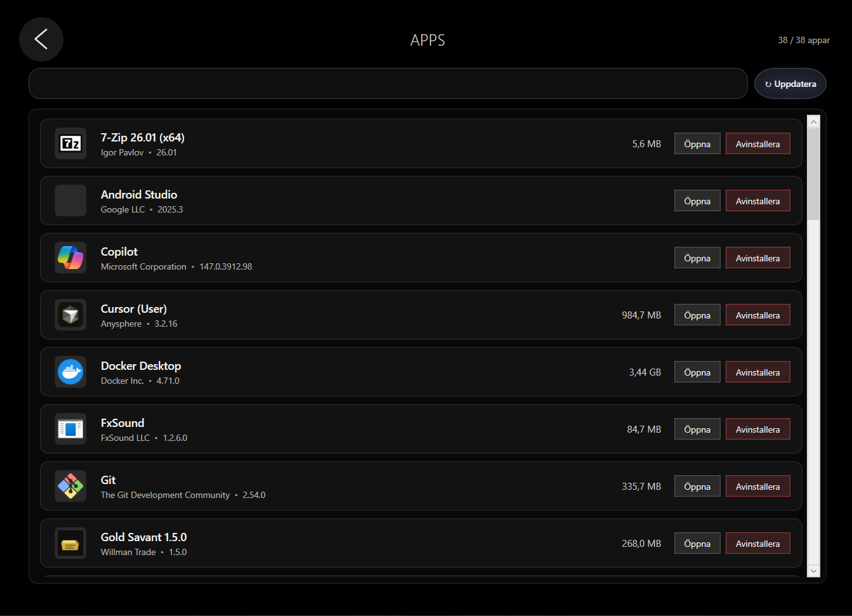Open Gold Savant with Öppna
Image resolution: width=852 pixels, height=616 pixels.
(x=697, y=544)
